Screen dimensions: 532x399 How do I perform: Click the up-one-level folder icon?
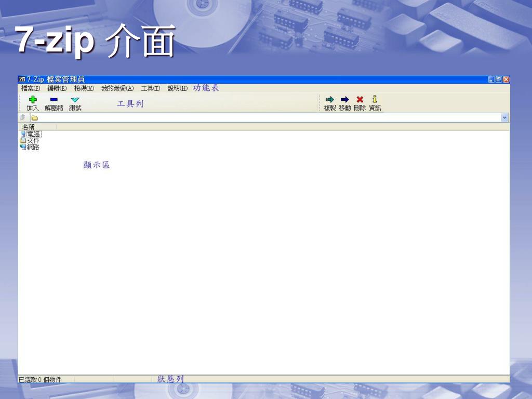(23, 117)
